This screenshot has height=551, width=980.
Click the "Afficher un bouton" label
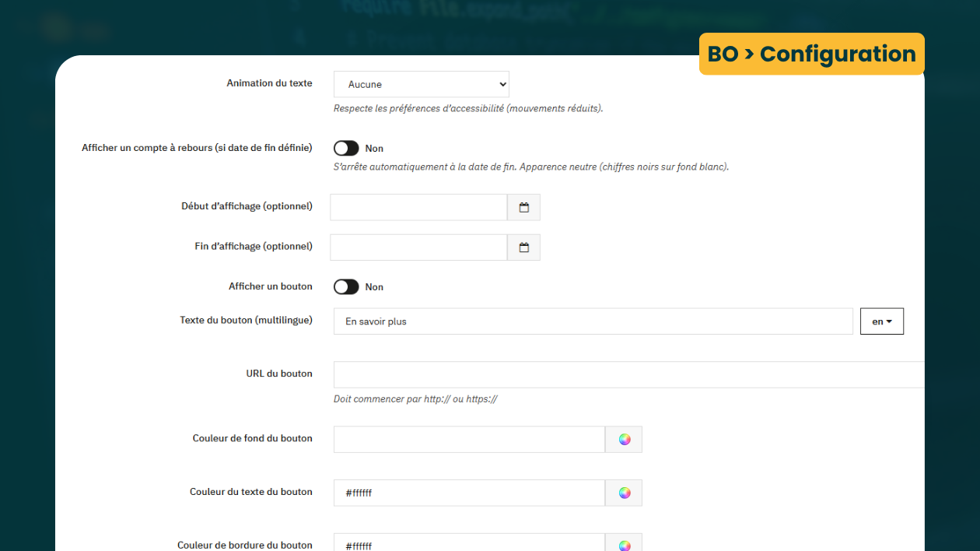[x=270, y=286]
